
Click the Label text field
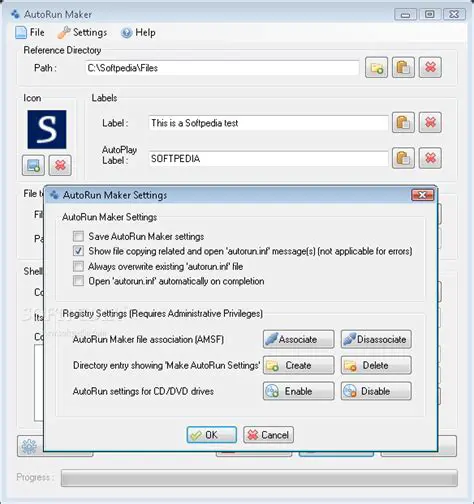[268, 123]
